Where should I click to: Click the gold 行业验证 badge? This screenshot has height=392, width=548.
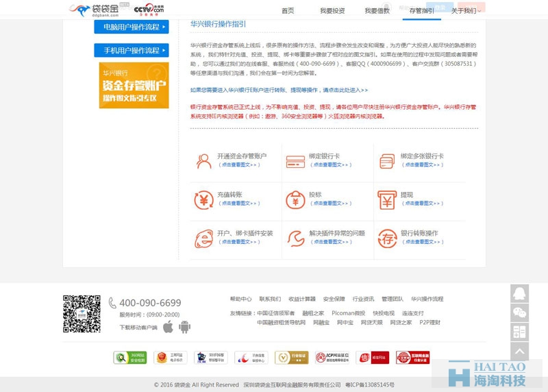pyautogui.click(x=292, y=357)
